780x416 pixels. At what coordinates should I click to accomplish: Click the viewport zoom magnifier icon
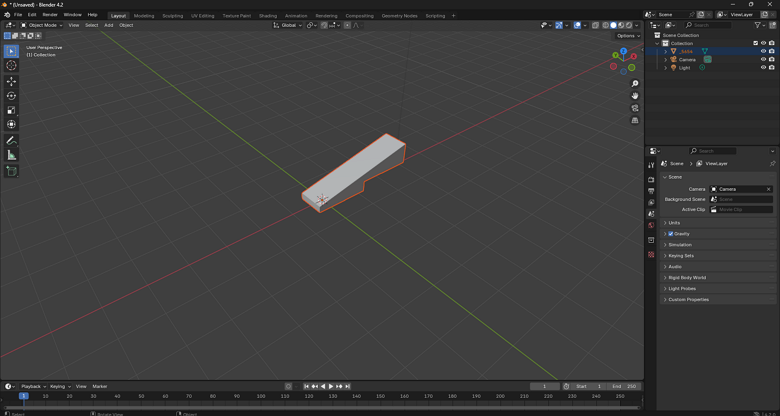[x=635, y=84]
